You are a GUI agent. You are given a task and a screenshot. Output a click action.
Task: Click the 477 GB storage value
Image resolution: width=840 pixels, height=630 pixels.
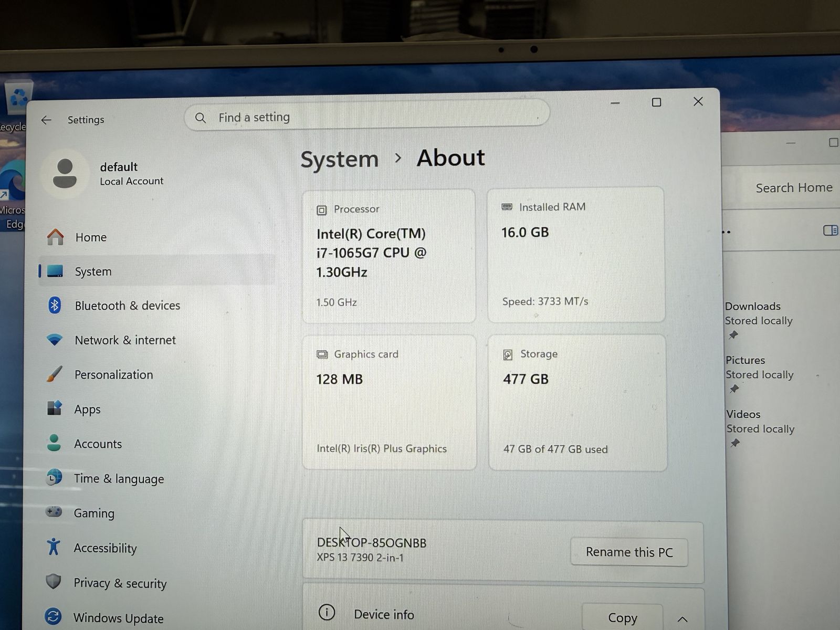click(526, 379)
